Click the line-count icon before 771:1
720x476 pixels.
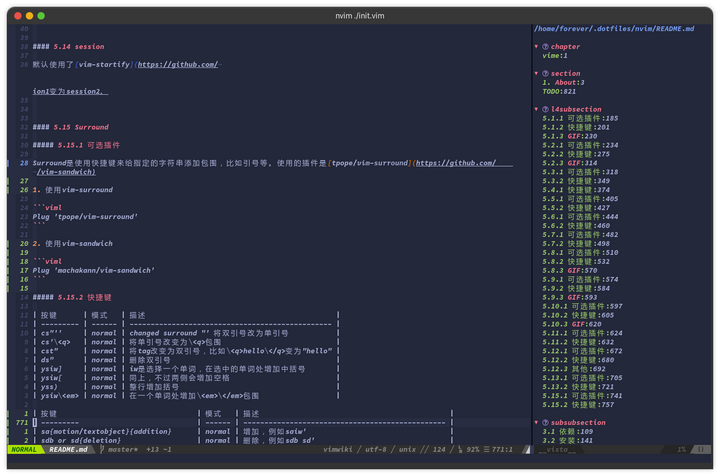tap(486, 449)
